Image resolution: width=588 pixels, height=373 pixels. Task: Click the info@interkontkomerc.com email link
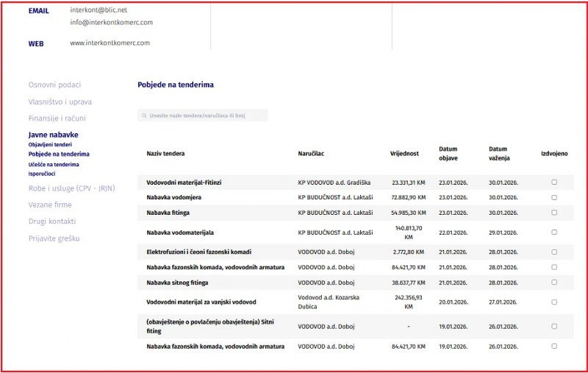(111, 22)
